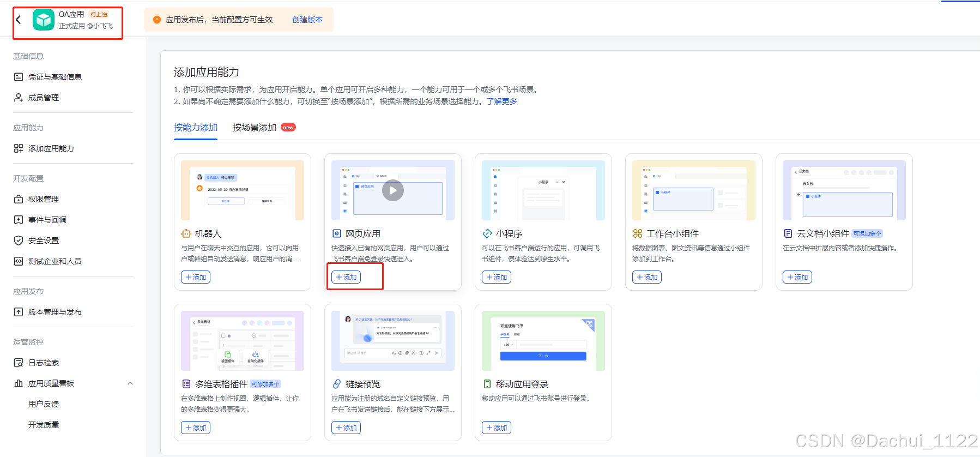Click the 测试企业和人员 icon

(x=19, y=261)
